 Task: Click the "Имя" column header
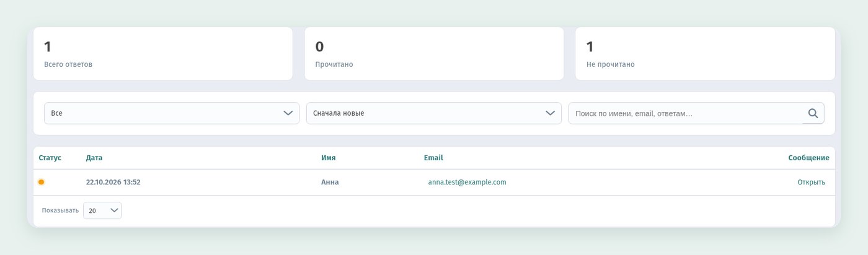click(329, 158)
